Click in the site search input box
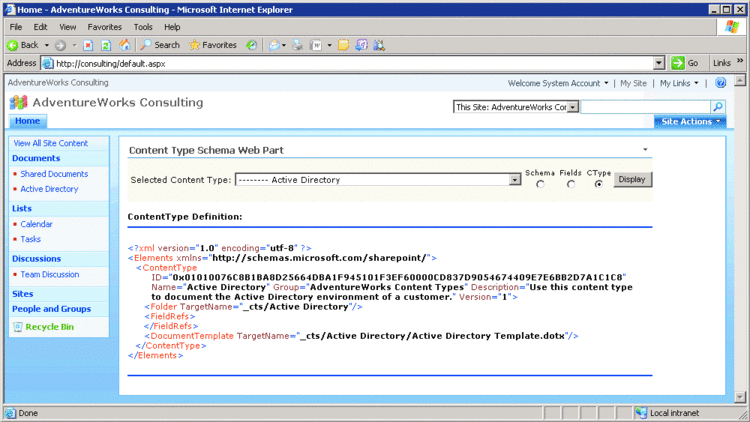Image resolution: width=750 pixels, height=422 pixels. [x=646, y=107]
